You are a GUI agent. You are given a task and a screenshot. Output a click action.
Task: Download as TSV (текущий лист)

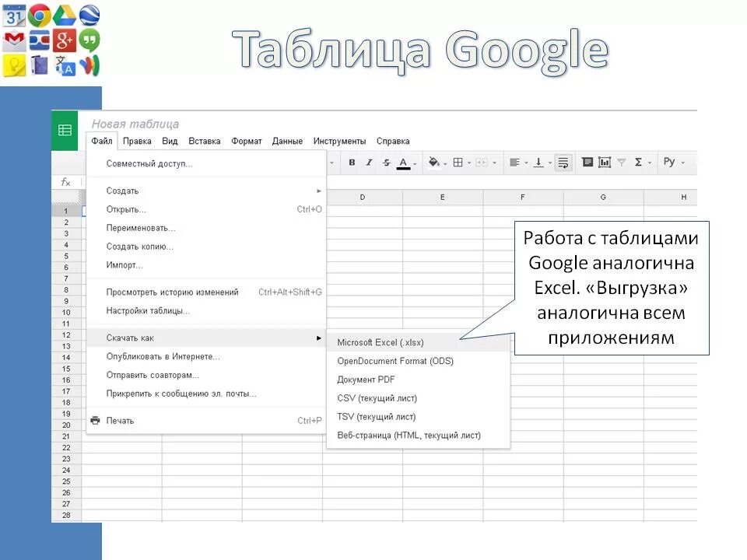coord(419,417)
